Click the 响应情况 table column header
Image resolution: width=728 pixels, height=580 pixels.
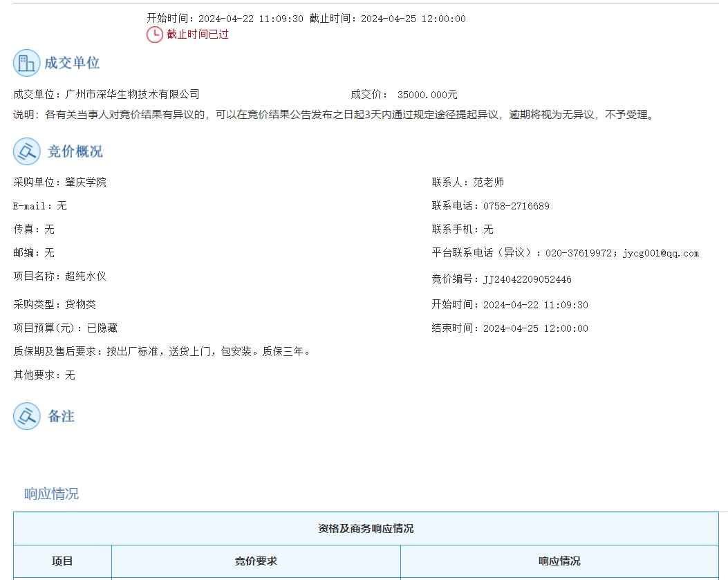559,561
